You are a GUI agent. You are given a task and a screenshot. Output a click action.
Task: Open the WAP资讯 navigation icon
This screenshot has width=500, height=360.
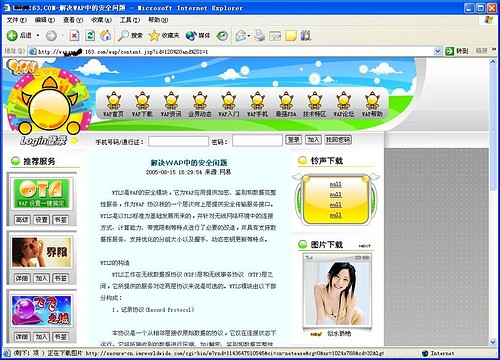click(171, 104)
